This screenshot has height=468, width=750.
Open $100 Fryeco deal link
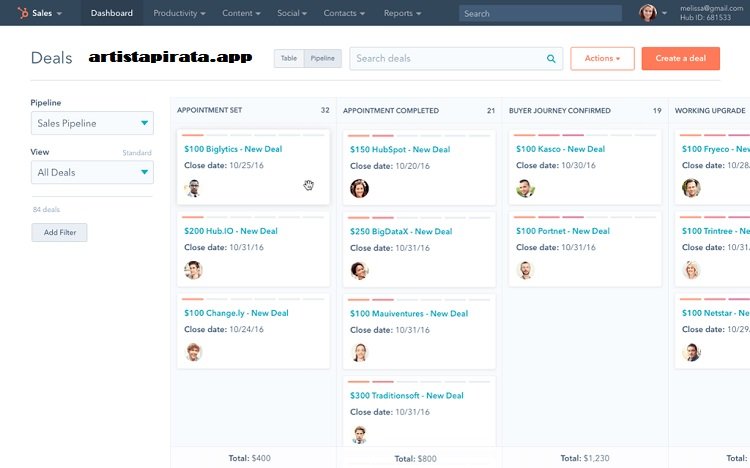click(x=716, y=149)
